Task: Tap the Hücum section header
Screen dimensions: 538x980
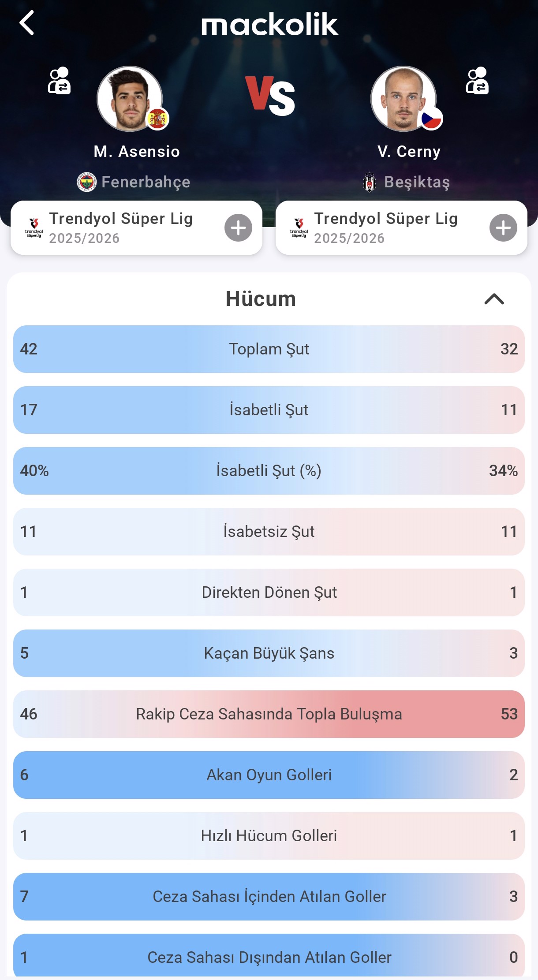Action: tap(261, 299)
